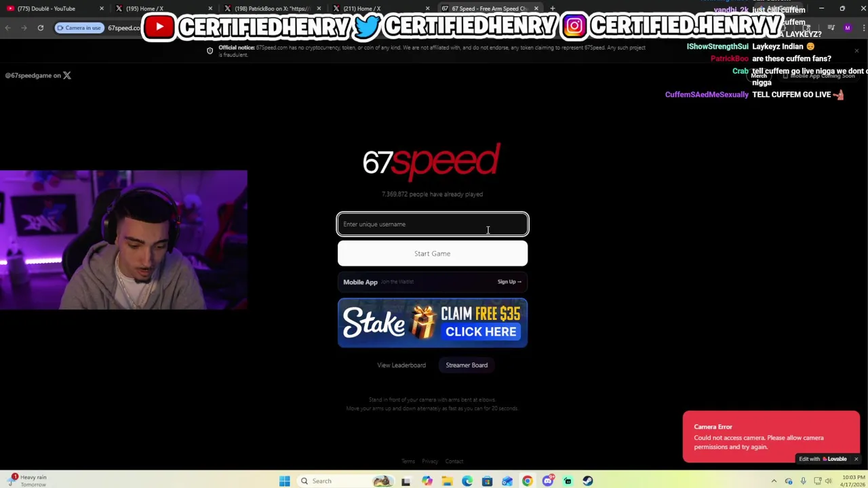Screen dimensions: 868x488
Task: Focus the Enter unique username field
Action: click(433, 224)
